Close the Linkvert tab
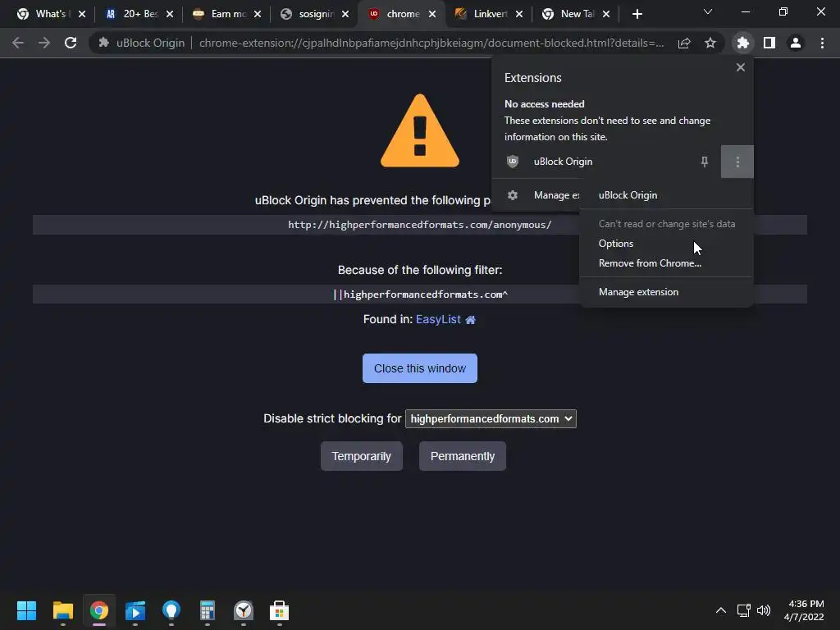 click(519, 14)
